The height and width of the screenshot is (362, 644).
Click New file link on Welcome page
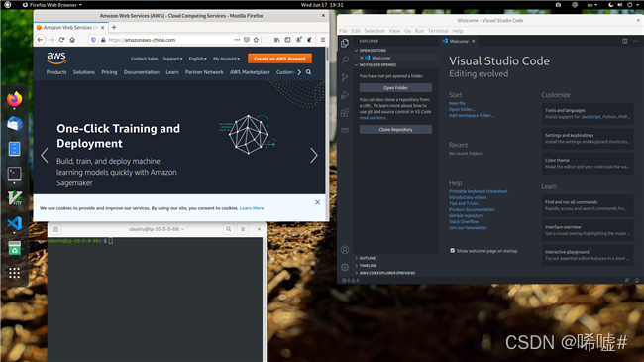457,104
